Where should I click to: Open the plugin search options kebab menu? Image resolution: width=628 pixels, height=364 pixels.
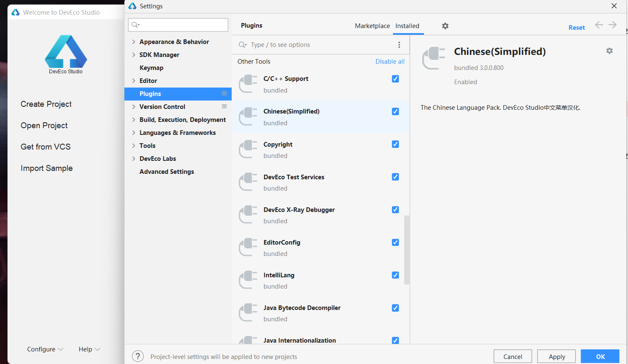click(x=399, y=45)
